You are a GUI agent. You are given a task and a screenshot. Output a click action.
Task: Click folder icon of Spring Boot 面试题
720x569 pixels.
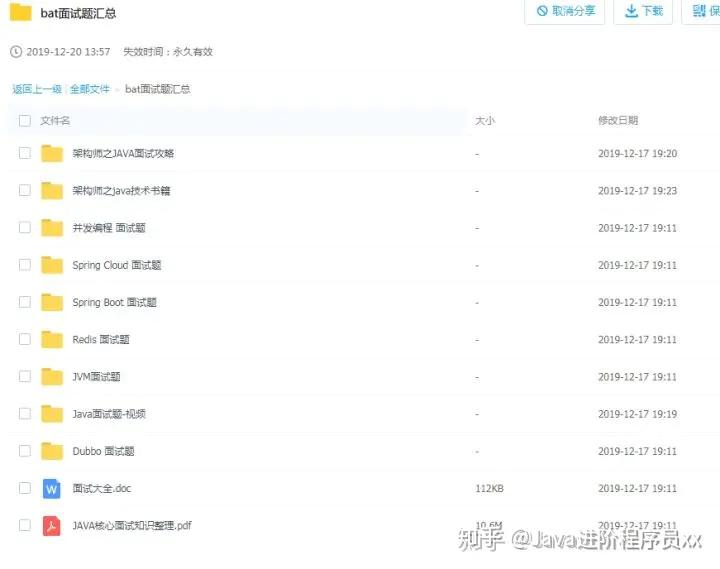coord(52,302)
